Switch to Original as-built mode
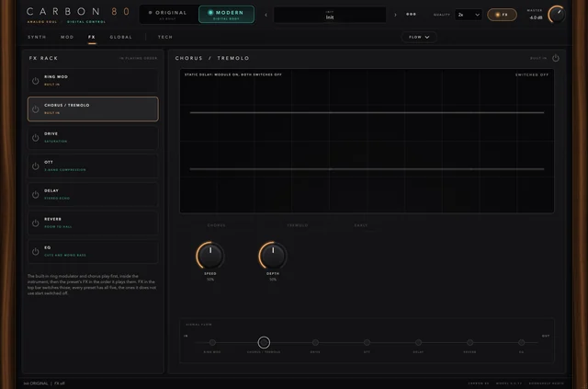This screenshot has width=588, height=389. (168, 15)
